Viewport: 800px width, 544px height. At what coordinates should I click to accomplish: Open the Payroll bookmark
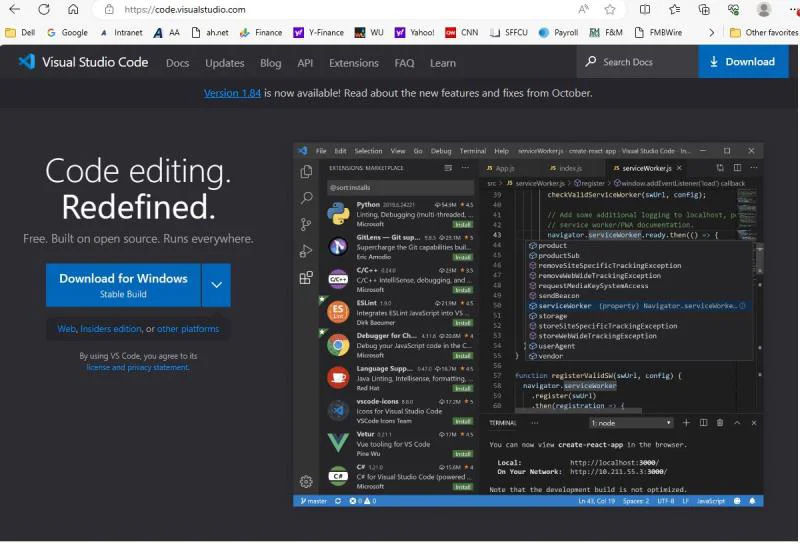pos(558,32)
